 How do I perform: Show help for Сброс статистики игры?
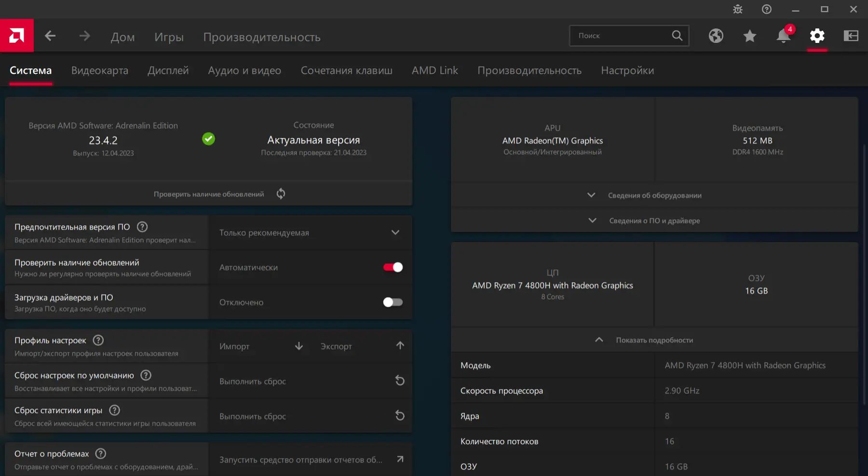coord(114,410)
